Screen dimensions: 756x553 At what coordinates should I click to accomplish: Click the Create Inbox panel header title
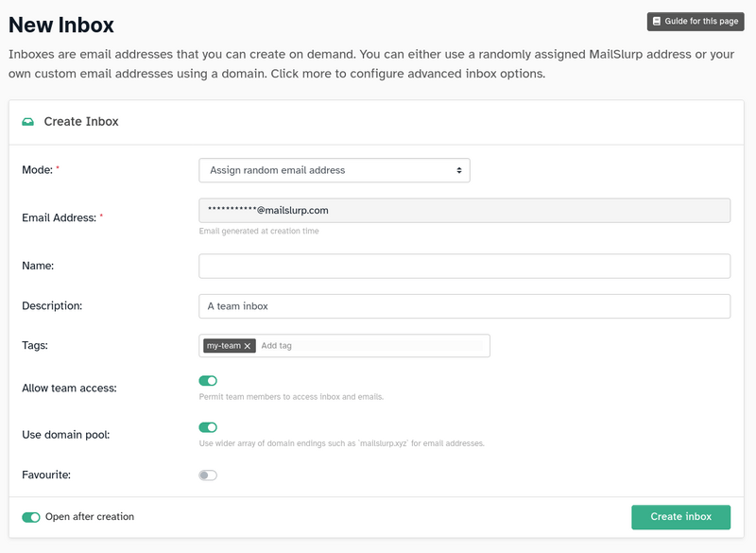(81, 122)
